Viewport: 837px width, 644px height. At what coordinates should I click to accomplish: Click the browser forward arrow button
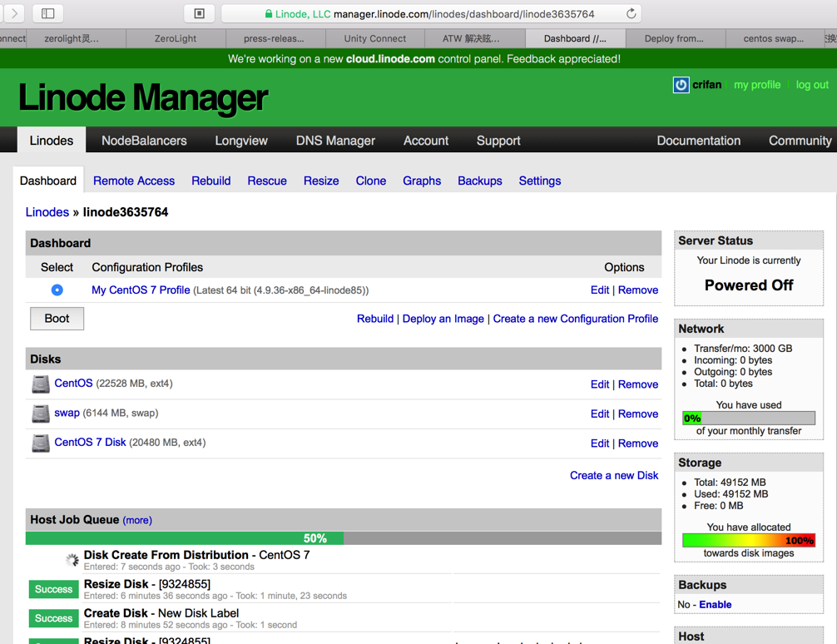[14, 13]
